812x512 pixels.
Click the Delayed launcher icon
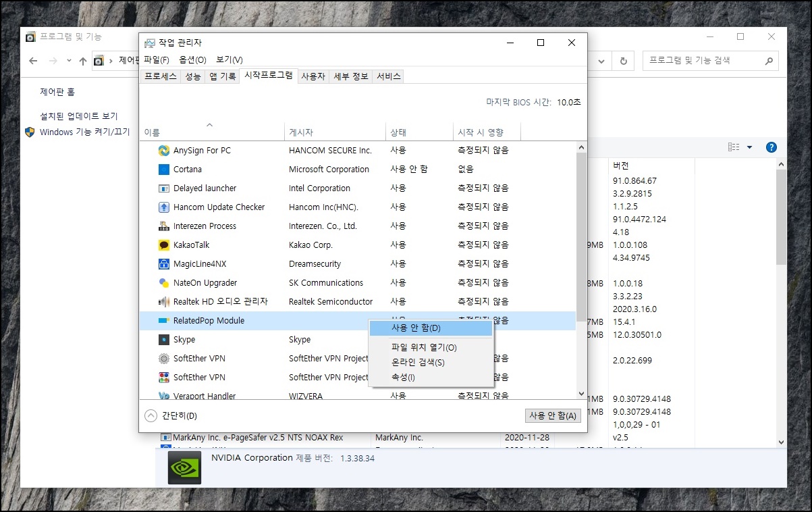(163, 188)
